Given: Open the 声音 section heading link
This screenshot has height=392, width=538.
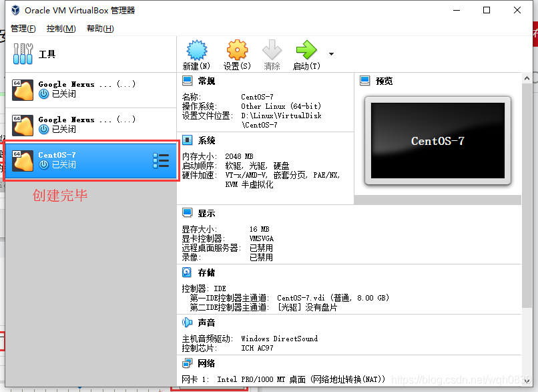Looking at the screenshot, I should [x=206, y=323].
